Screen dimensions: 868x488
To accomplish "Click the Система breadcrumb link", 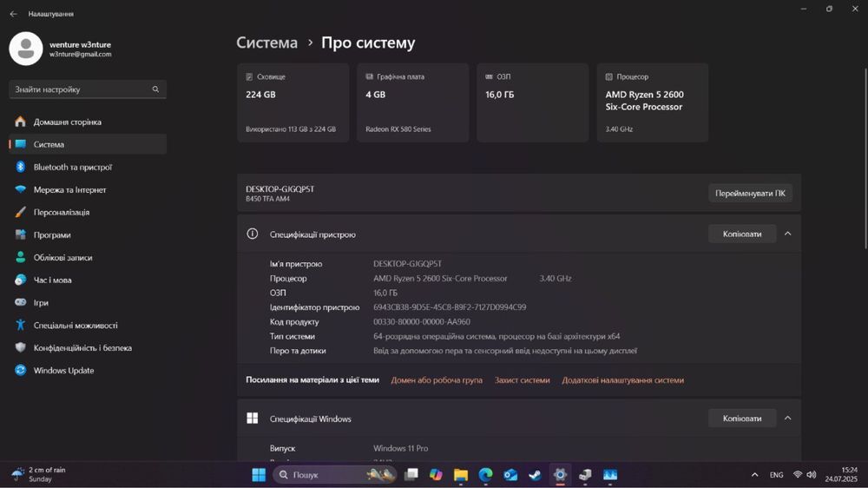I will [x=266, y=43].
